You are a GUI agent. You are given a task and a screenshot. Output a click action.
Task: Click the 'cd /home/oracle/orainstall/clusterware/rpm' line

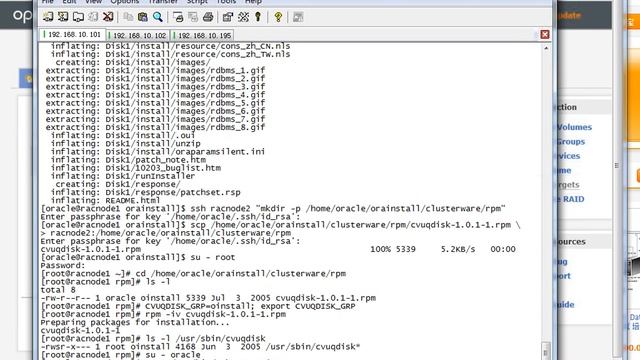193,273
